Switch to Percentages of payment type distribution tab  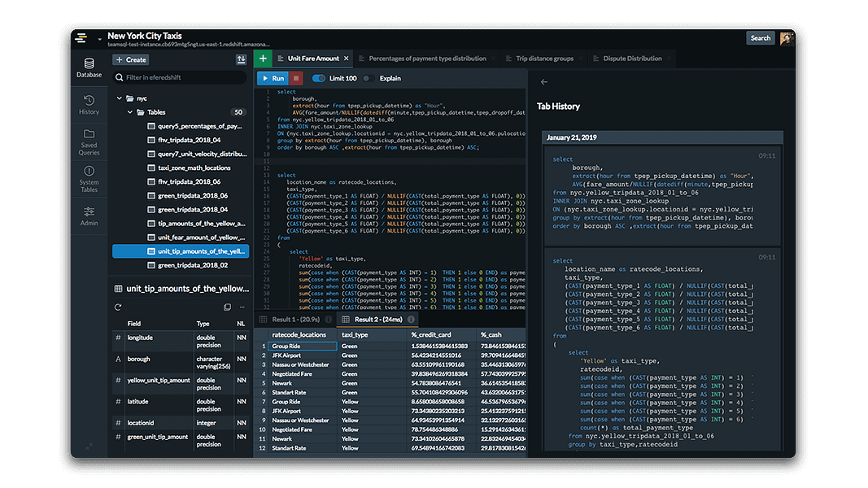tap(427, 58)
